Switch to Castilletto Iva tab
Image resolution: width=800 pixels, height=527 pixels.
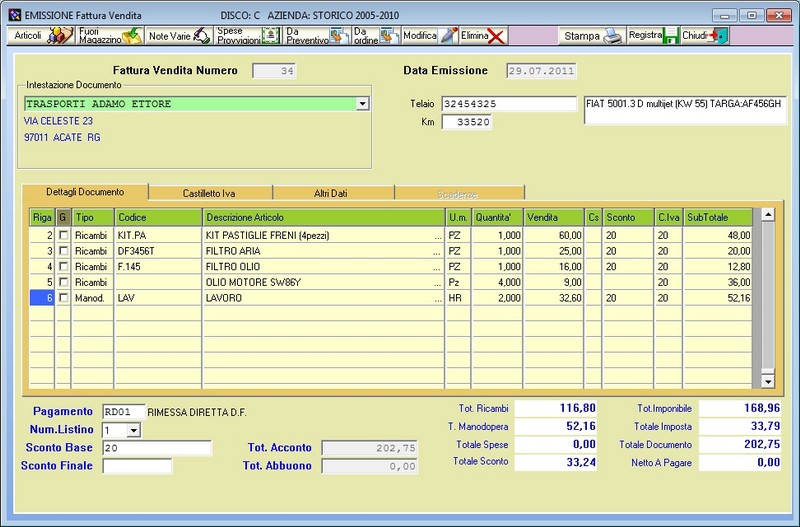tap(209, 193)
